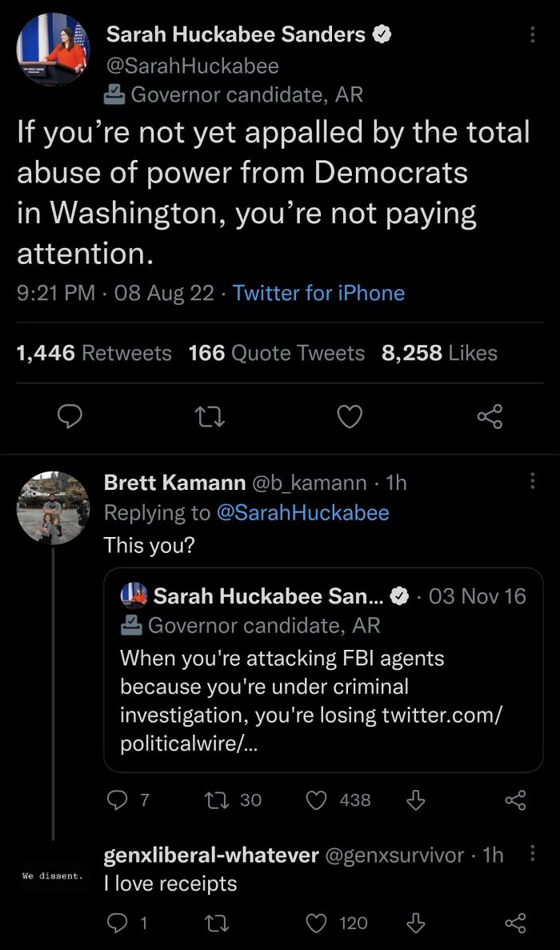Reply to the main Sarah Huckabee Sanders tweet
Screen dimensions: 560x950
(x=71, y=416)
